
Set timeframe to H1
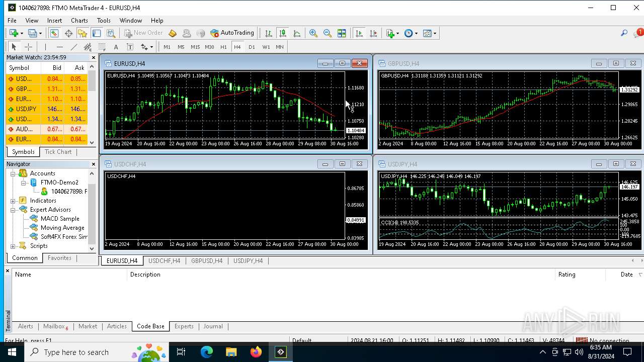(x=223, y=47)
